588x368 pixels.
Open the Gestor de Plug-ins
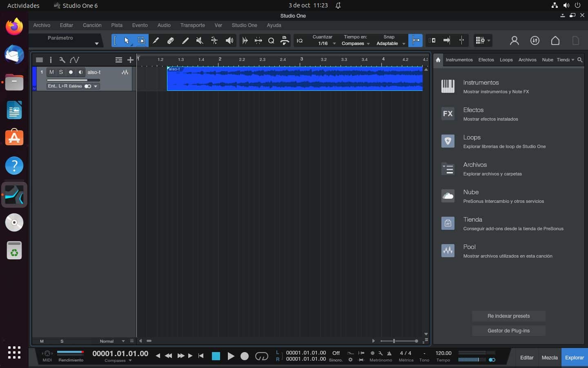(509, 331)
